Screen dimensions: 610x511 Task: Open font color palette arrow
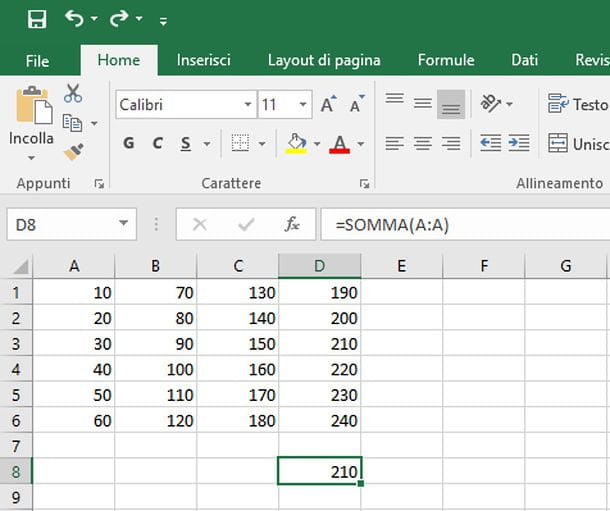pos(361,144)
